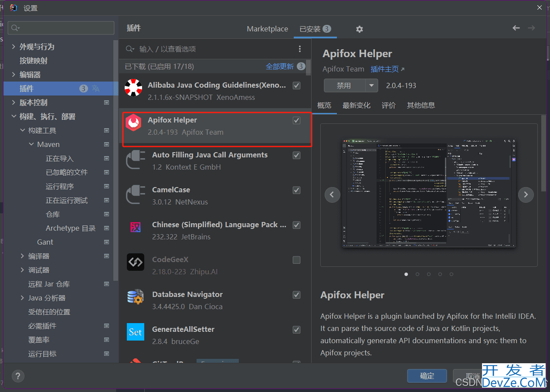The image size is (550, 392).
Task: Click the project-level icon next to 版本控制
Action: tap(107, 102)
